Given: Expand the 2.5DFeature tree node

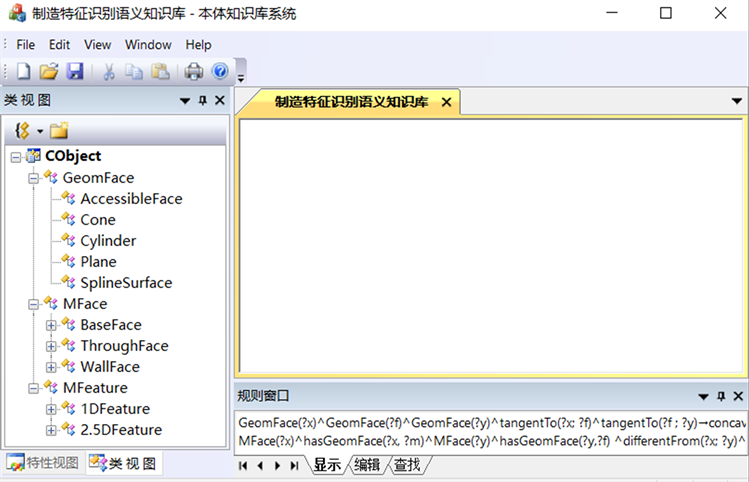Looking at the screenshot, I should (x=51, y=430).
